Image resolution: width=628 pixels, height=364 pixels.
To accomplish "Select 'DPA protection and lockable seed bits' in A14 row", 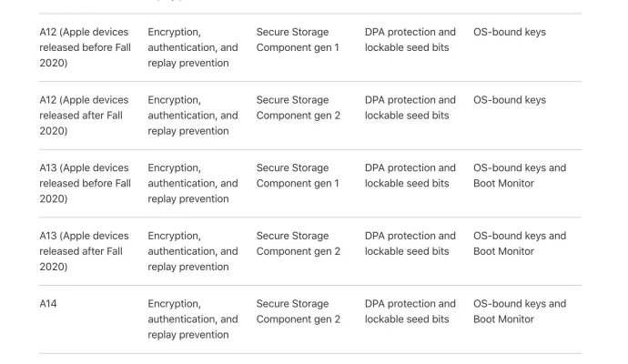I will pos(410,311).
